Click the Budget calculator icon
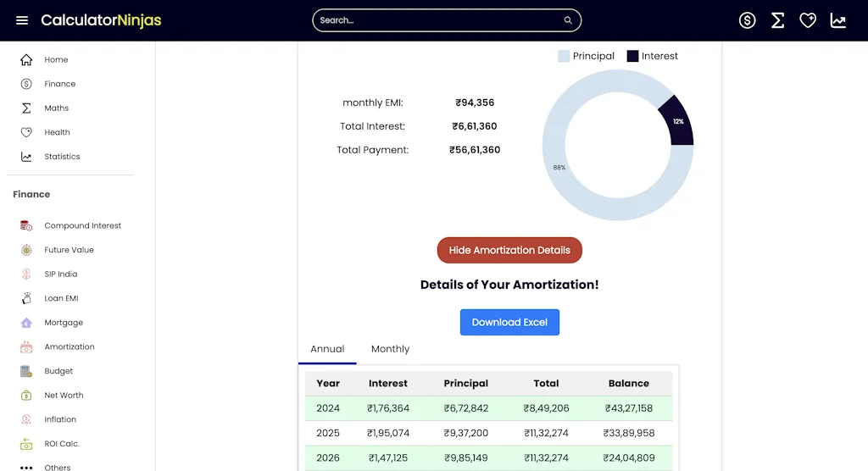This screenshot has height=471, width=868. [26, 371]
